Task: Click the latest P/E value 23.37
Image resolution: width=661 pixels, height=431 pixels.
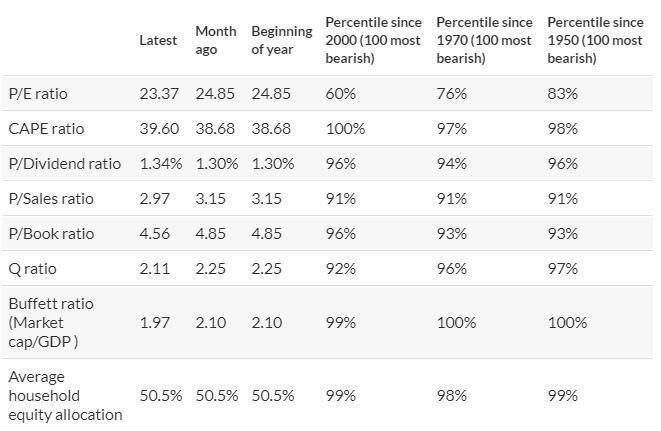Action: pos(160,93)
